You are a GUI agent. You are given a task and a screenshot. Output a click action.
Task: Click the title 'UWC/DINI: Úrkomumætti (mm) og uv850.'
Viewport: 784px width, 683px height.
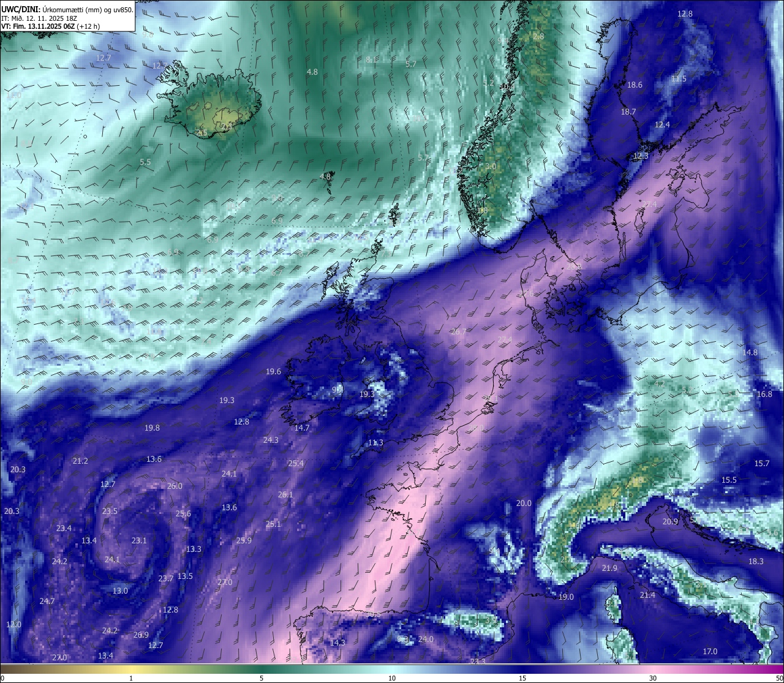tap(67, 9)
